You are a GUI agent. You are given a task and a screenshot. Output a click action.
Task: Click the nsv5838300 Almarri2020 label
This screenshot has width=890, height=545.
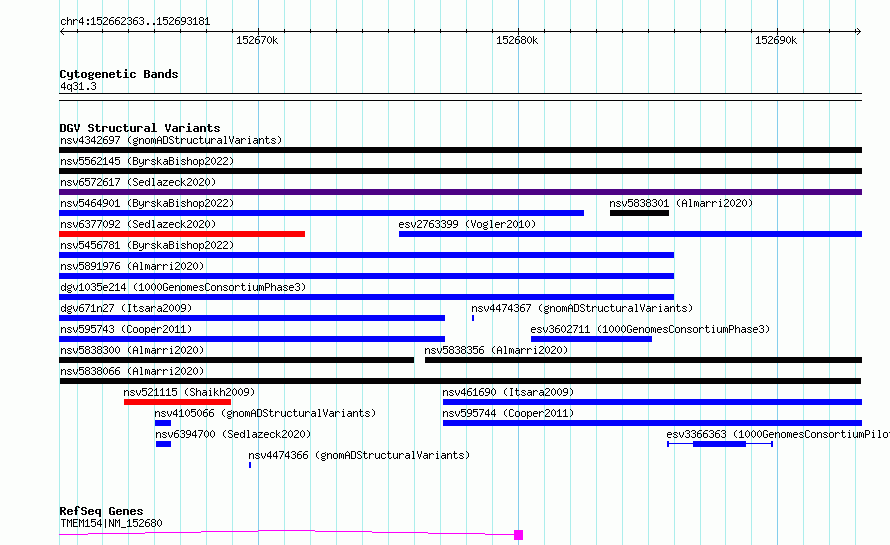pyautogui.click(x=132, y=350)
